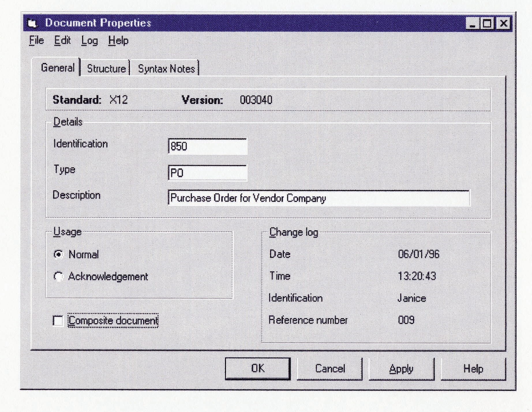Click the Apply button
The height and width of the screenshot is (412, 532).
tap(401, 369)
